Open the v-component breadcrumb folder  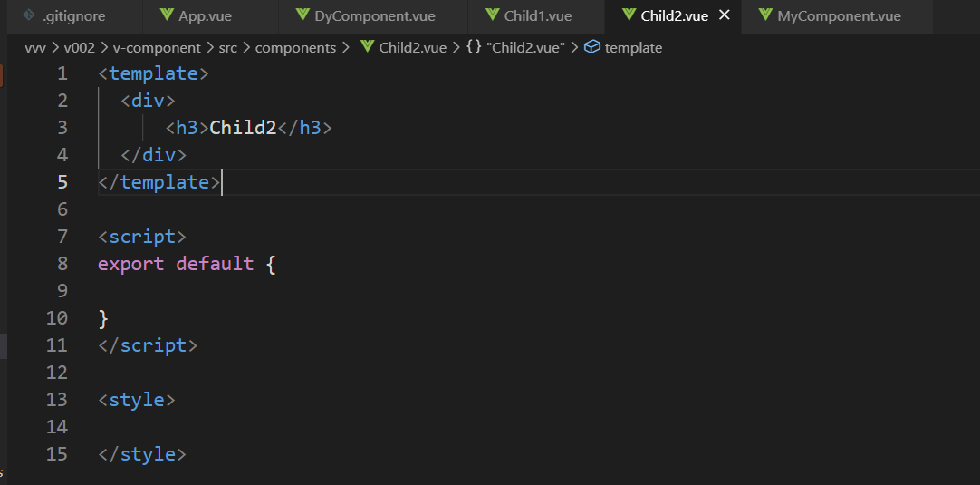[x=157, y=48]
